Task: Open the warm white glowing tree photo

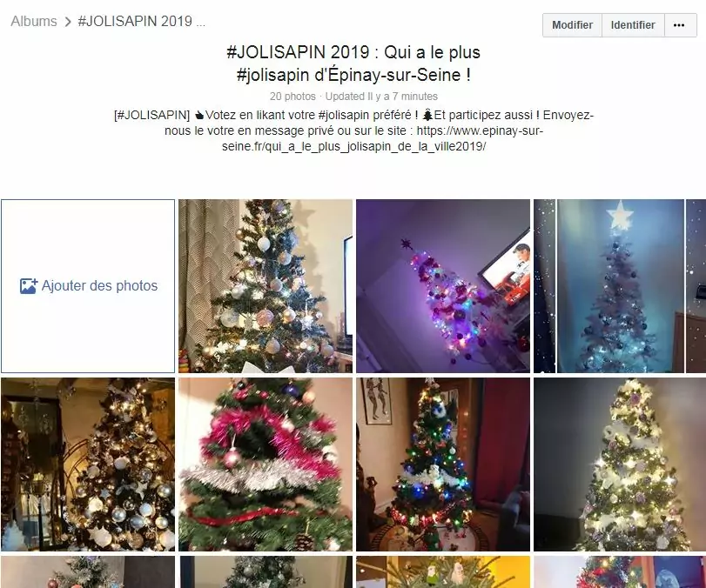Action: point(620,464)
